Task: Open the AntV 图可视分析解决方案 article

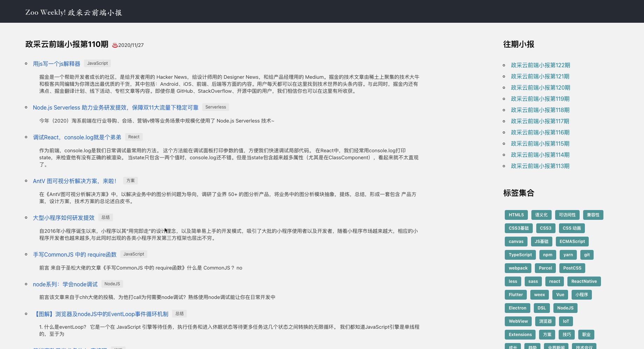Action: coord(75,181)
